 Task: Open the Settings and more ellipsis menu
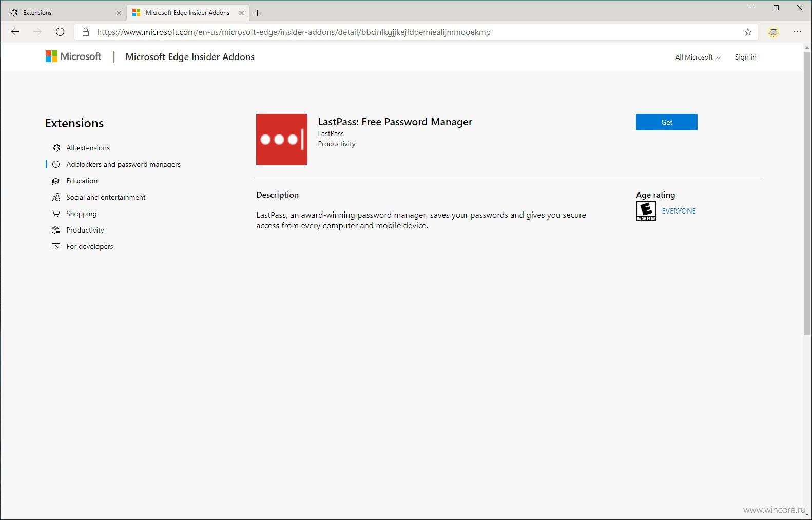tap(797, 32)
